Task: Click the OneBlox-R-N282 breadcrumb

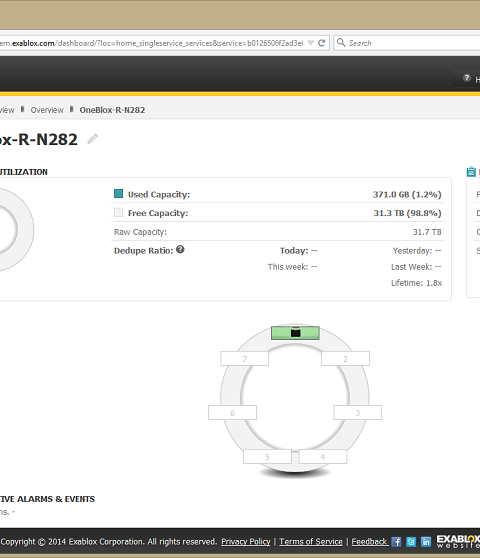Action: pos(112,110)
